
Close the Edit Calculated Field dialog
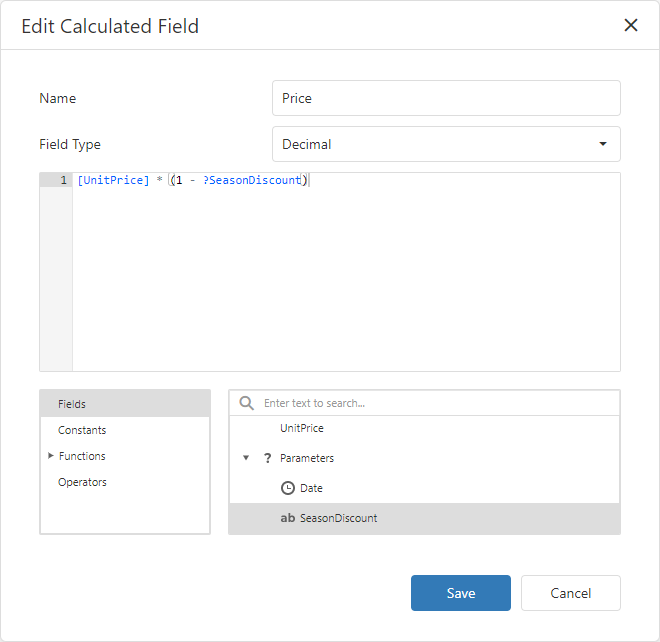pos(631,25)
